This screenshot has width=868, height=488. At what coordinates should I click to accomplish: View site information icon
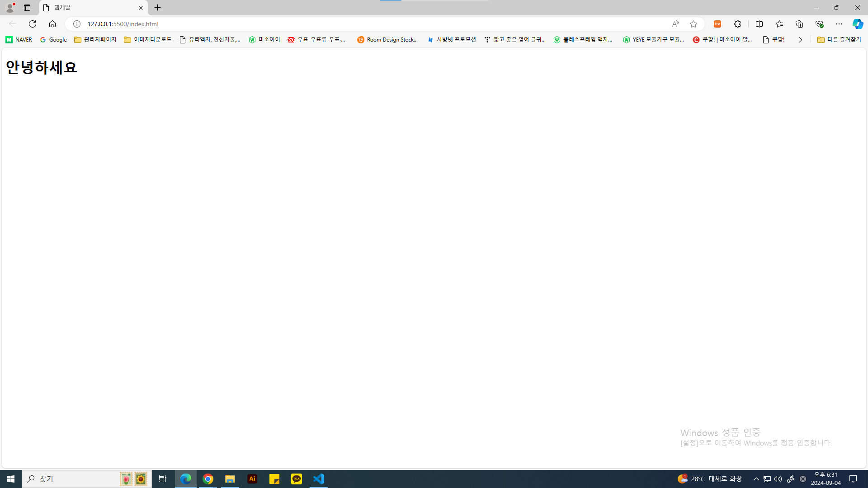point(77,24)
